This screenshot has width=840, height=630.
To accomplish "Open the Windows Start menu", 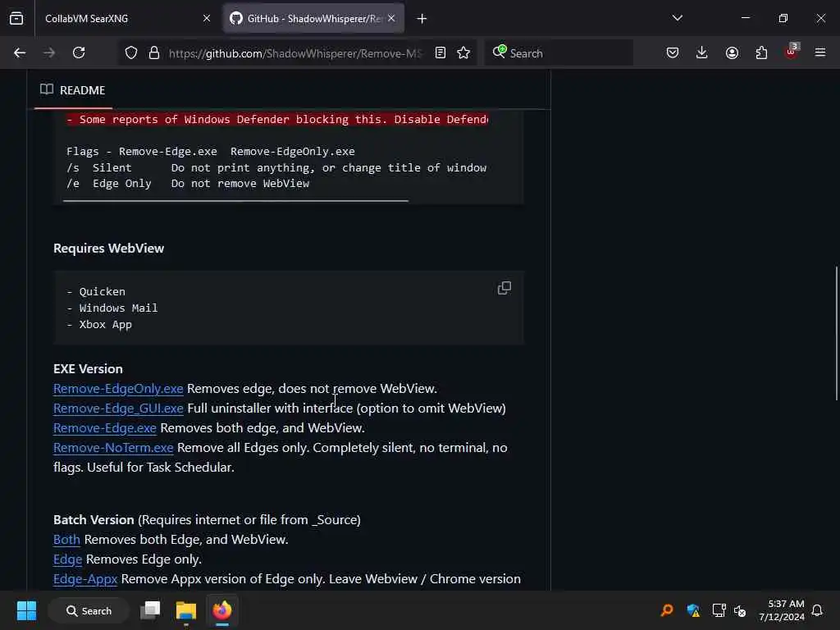I will [26, 610].
